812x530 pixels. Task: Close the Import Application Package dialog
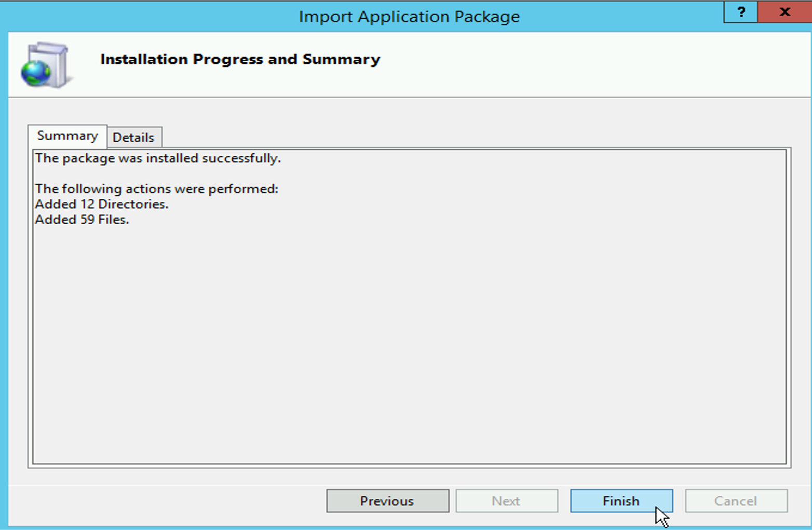tap(784, 12)
